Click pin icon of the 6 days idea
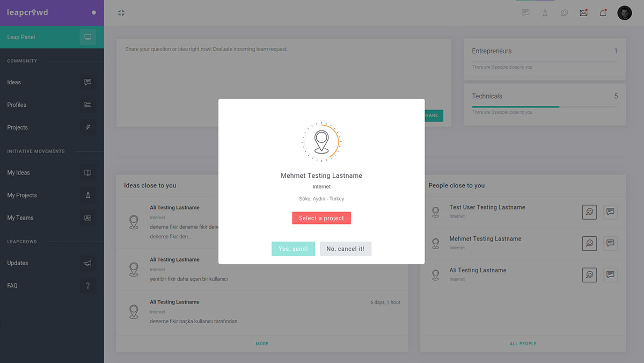The width and height of the screenshot is (644, 363). point(134,311)
